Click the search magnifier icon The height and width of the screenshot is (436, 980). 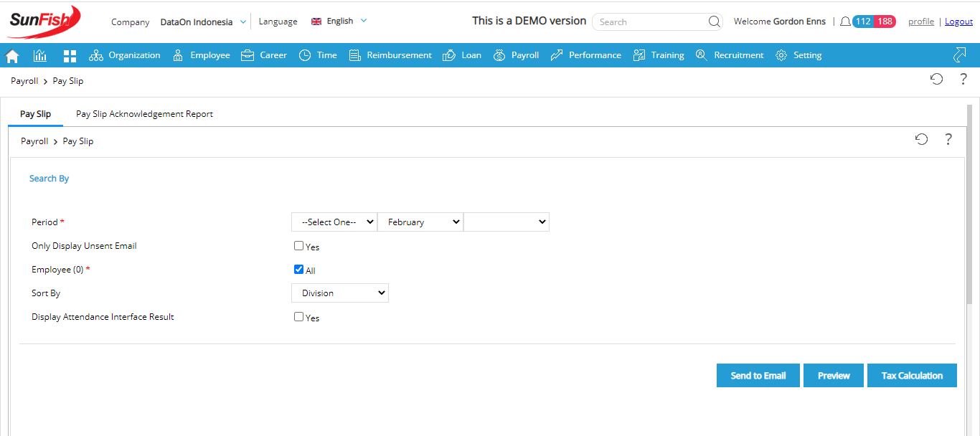pos(714,22)
